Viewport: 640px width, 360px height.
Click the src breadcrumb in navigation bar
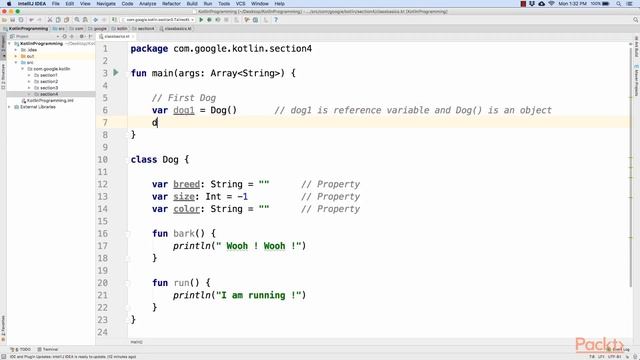coord(59,29)
